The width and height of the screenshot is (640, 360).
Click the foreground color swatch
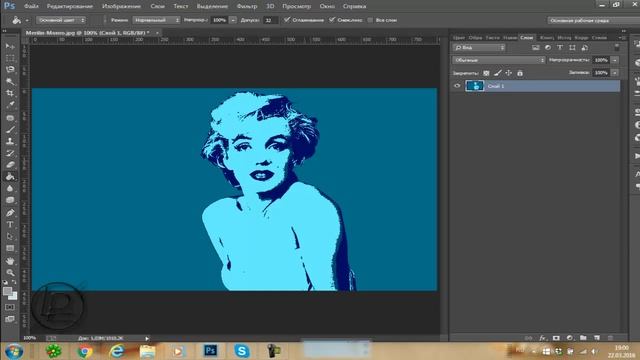point(7,291)
